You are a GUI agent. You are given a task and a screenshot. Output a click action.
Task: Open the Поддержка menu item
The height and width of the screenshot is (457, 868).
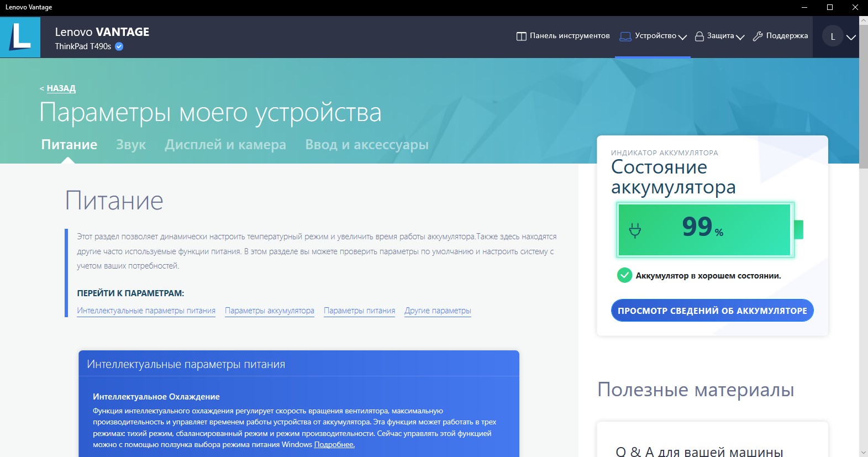click(780, 36)
